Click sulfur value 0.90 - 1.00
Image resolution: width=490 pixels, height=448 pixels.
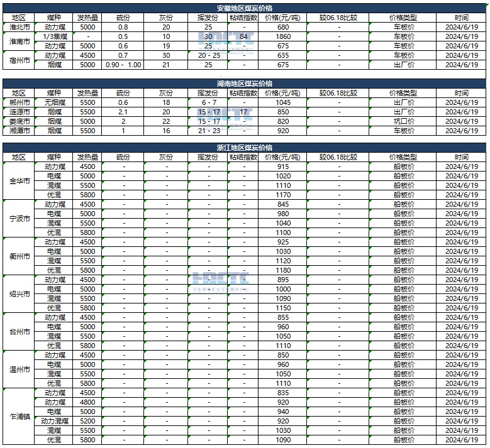pos(123,65)
